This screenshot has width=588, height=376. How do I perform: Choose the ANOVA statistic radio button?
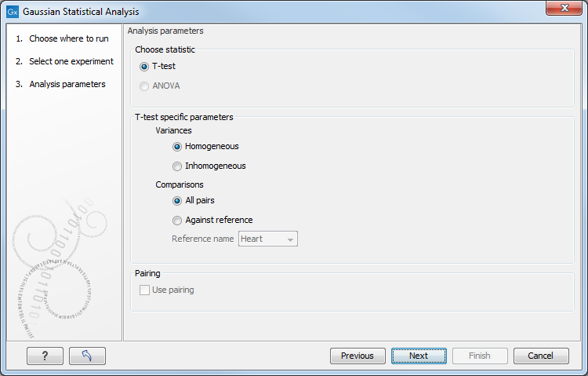point(144,86)
